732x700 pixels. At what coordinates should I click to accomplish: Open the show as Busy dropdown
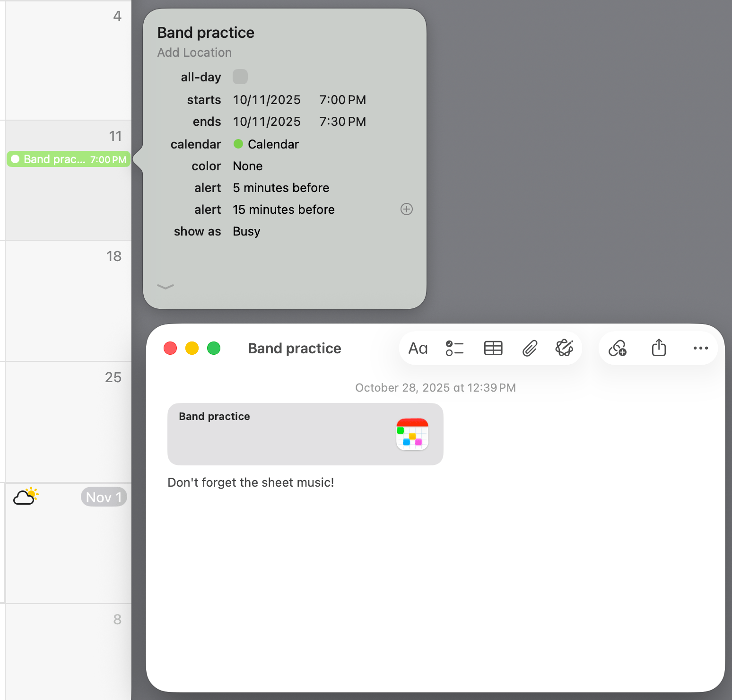tap(246, 231)
